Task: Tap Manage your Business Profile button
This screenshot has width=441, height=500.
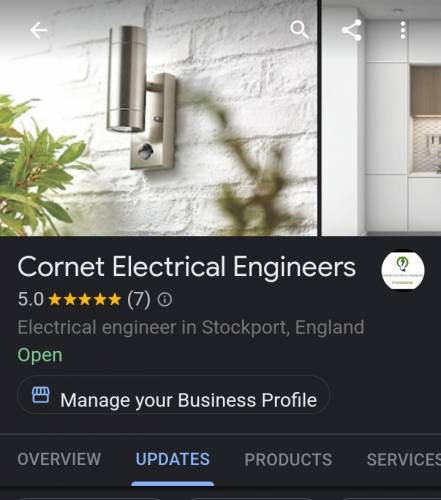Action: tap(173, 395)
